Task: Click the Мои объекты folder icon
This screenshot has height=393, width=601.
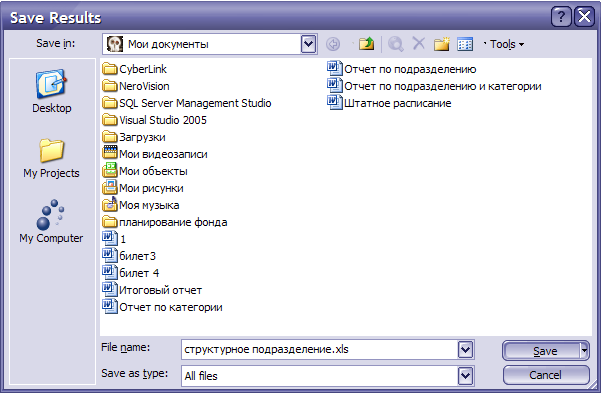Action: [x=110, y=170]
